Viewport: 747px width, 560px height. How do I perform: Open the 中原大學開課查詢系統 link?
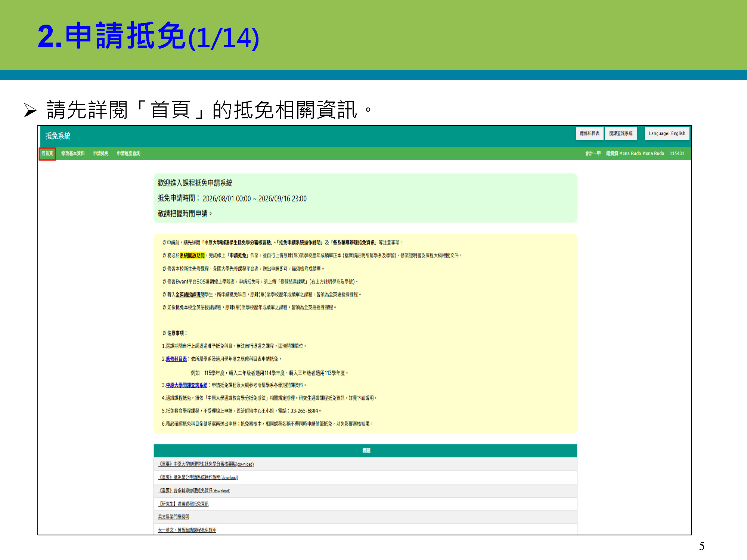pyautogui.click(x=187, y=385)
